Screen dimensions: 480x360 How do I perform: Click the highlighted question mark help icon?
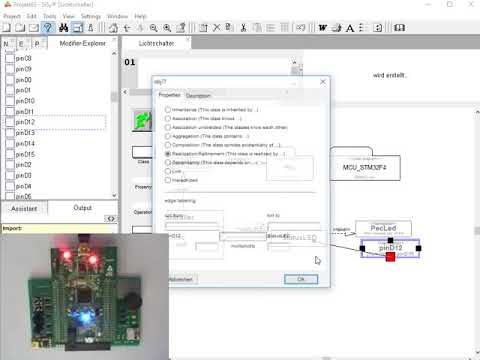(x=48, y=28)
